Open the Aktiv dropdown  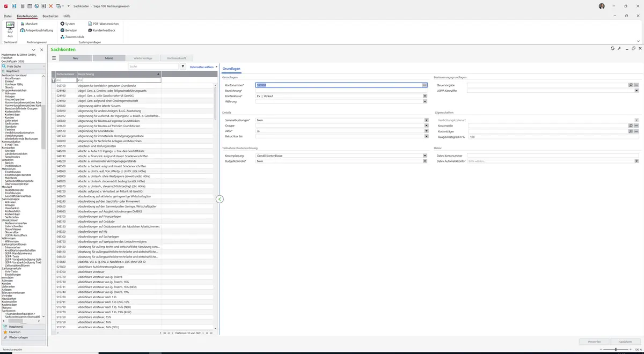tap(426, 131)
